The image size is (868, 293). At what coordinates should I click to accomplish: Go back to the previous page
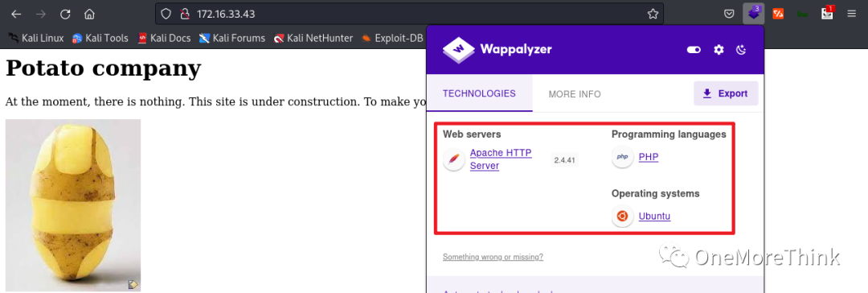(x=16, y=14)
